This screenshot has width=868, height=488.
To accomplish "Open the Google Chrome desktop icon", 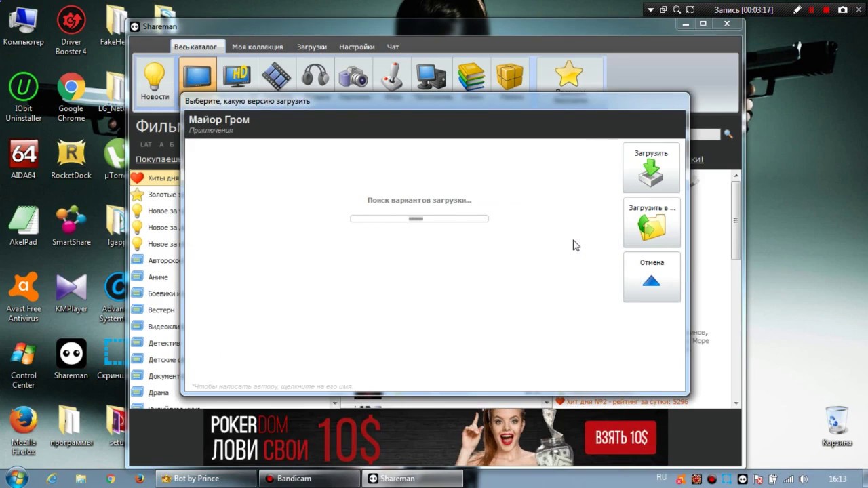I will [x=71, y=98].
